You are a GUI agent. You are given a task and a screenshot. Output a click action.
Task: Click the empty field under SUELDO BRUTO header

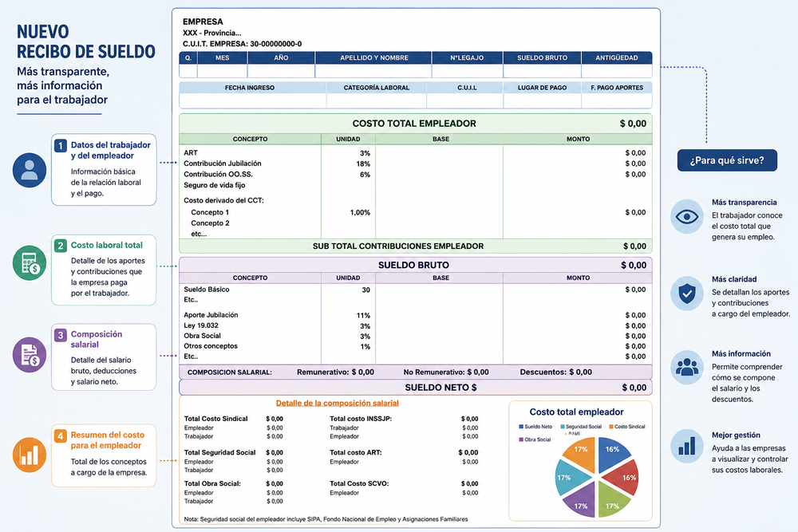pos(542,71)
